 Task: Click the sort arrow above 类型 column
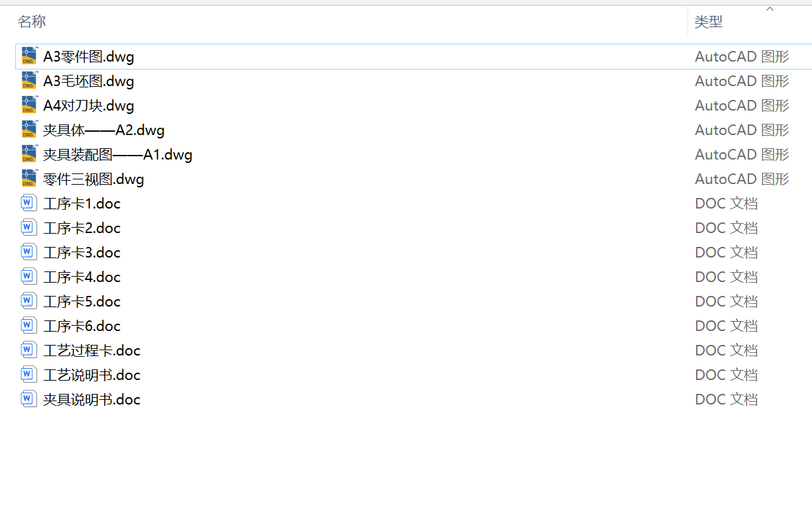tap(770, 9)
